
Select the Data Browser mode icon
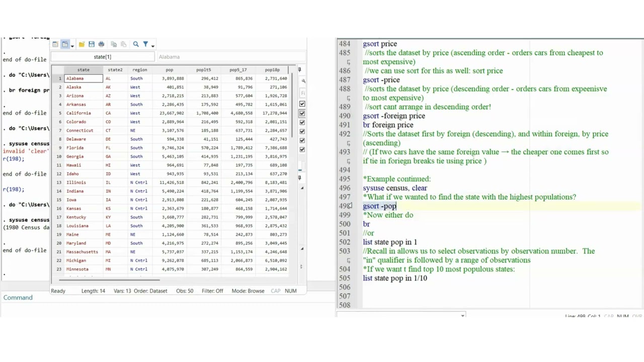(65, 44)
